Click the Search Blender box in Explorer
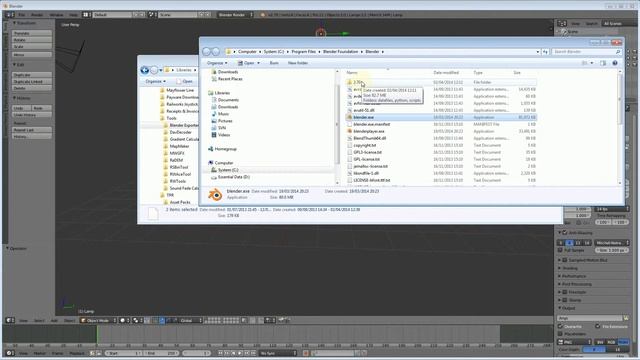The height and width of the screenshot is (360, 640). click(x=587, y=52)
